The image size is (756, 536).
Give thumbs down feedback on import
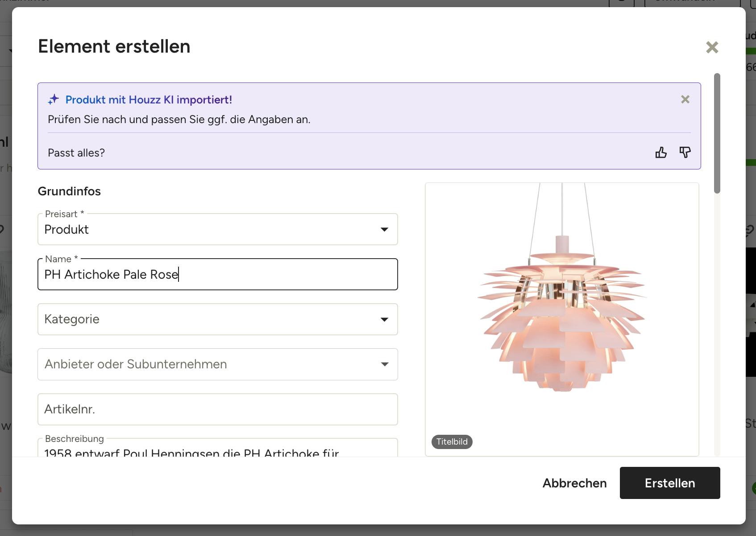point(685,153)
